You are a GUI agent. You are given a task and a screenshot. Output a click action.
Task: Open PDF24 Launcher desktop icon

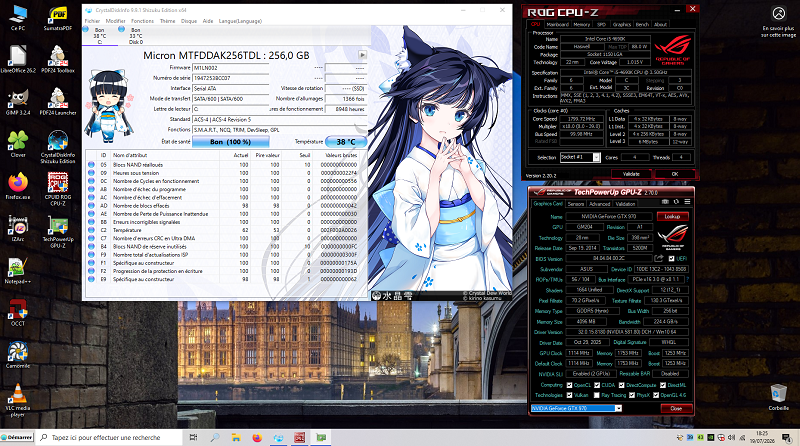point(58,102)
